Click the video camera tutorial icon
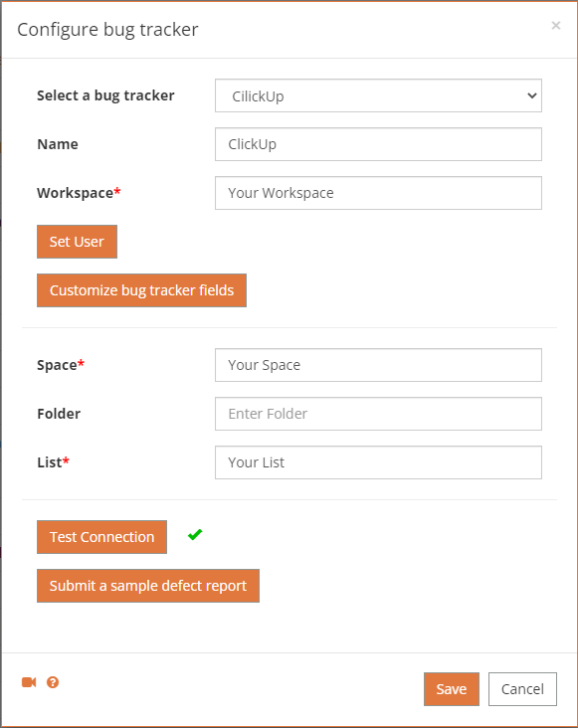Viewport: 578px width, 728px height. [29, 682]
